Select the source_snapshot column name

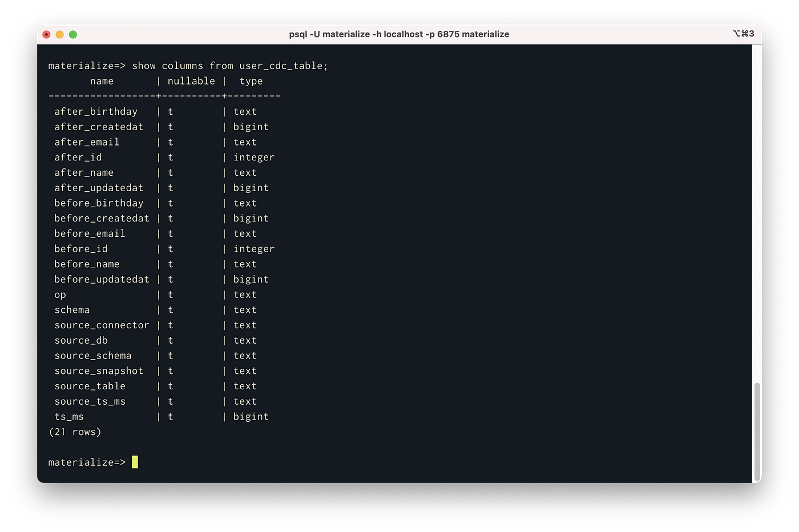pyautogui.click(x=99, y=371)
